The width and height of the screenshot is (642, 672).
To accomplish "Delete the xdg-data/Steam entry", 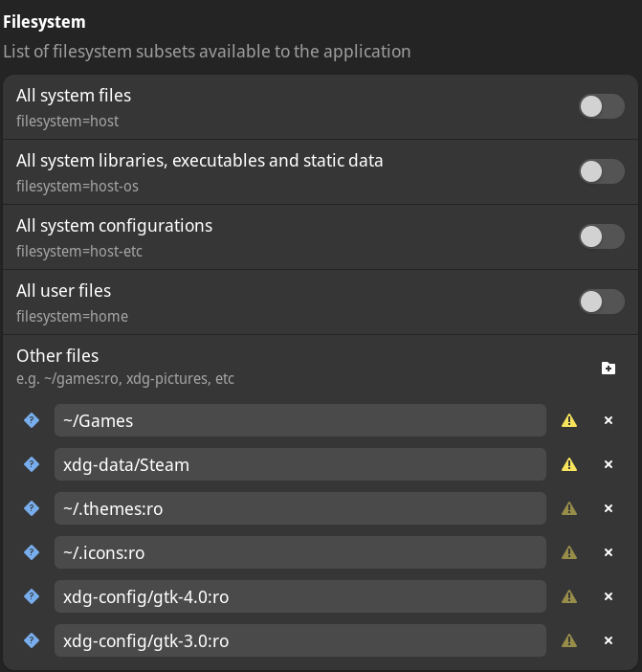I will (609, 464).
